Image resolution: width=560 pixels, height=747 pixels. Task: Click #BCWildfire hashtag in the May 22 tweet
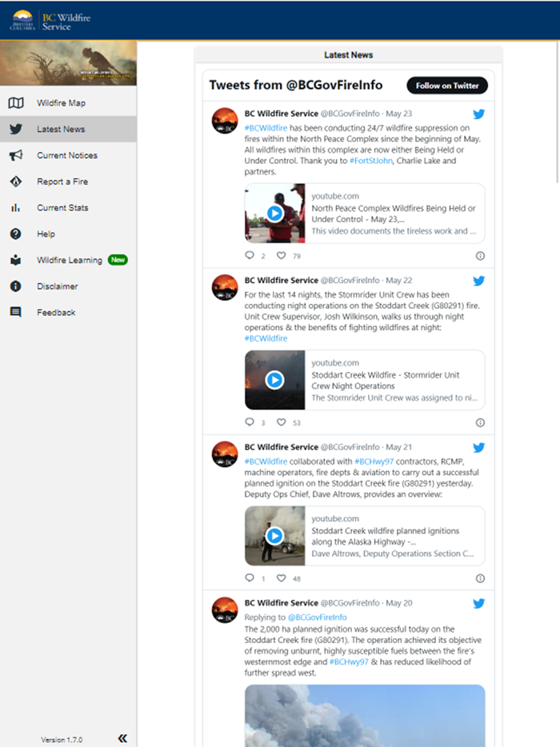point(266,338)
